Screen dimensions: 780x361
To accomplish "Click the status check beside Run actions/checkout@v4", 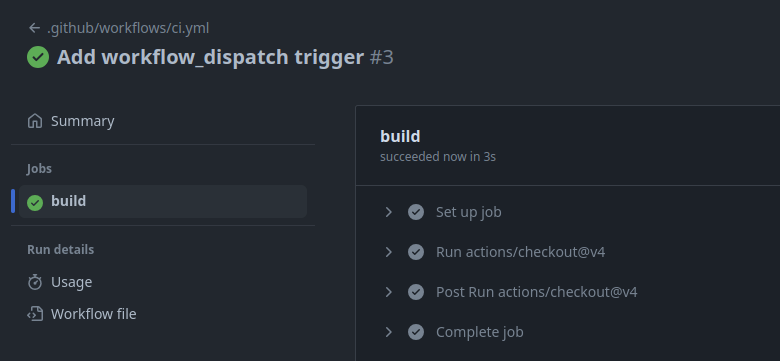I will (x=416, y=252).
